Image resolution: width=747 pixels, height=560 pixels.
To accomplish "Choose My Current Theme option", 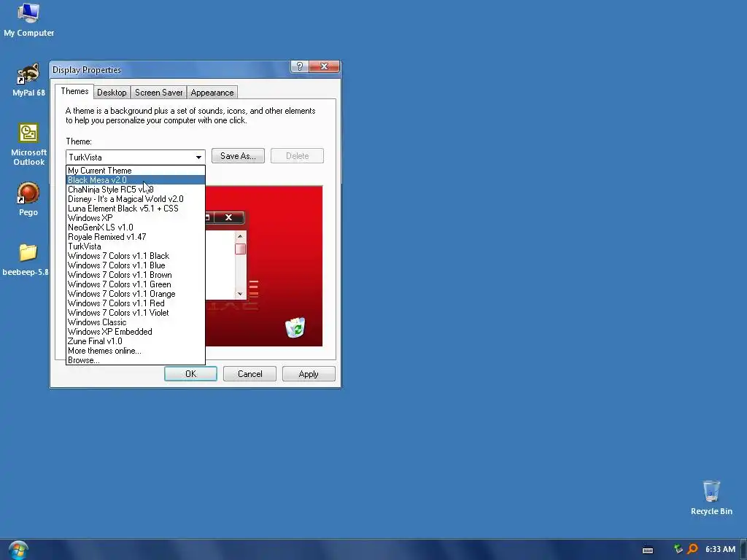I will [135, 171].
